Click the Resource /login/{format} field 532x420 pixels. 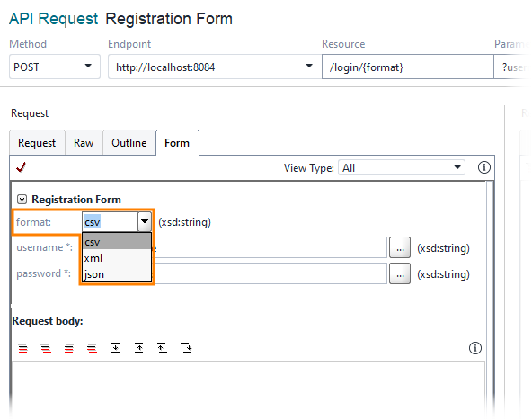click(x=407, y=67)
